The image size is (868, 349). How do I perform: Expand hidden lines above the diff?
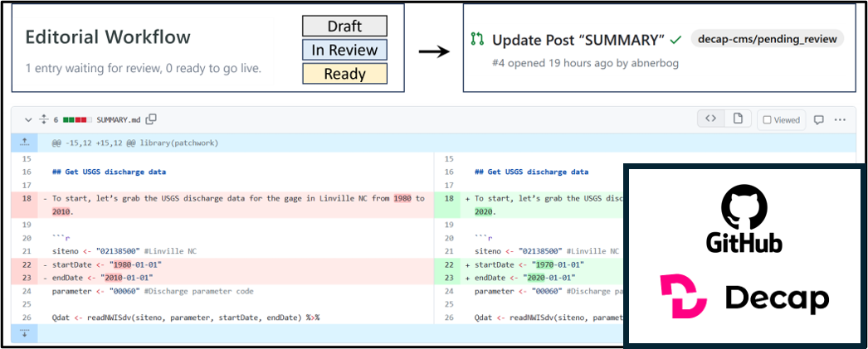coord(25,143)
